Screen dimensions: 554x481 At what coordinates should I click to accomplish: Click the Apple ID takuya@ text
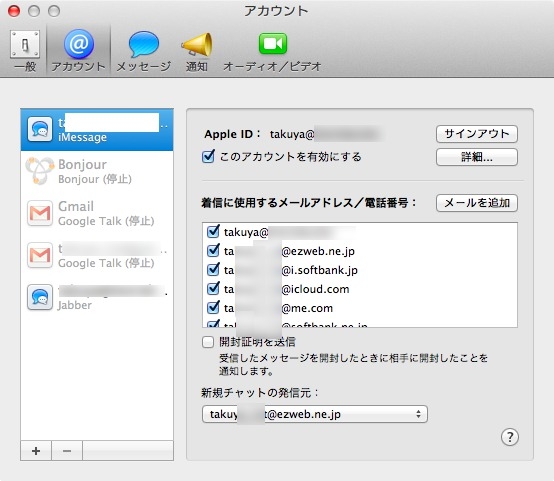(292, 134)
